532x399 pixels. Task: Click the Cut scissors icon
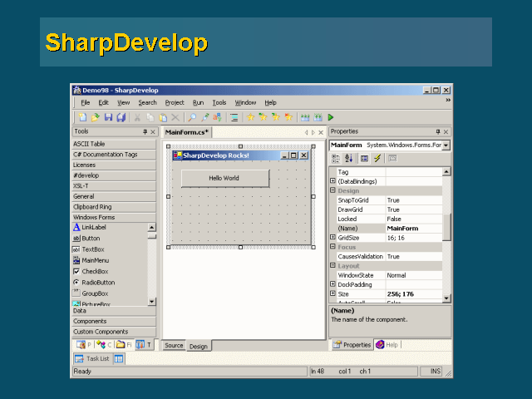click(x=137, y=117)
